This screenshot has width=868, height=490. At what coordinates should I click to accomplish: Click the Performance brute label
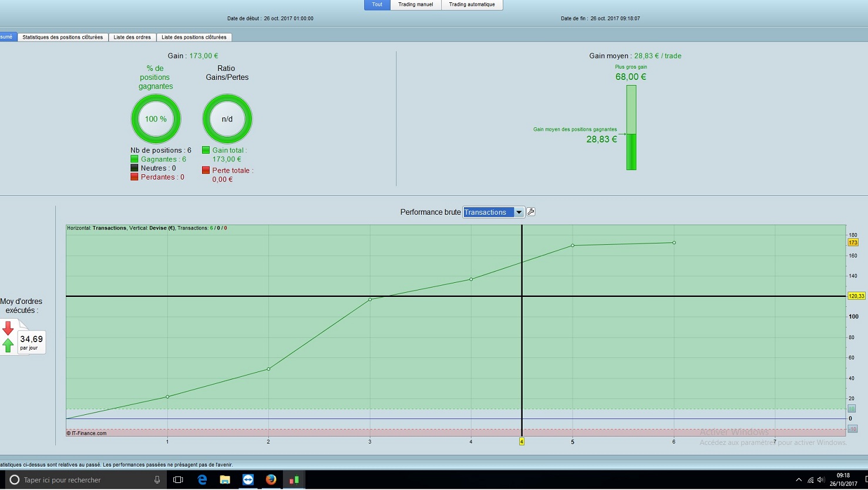pyautogui.click(x=430, y=212)
